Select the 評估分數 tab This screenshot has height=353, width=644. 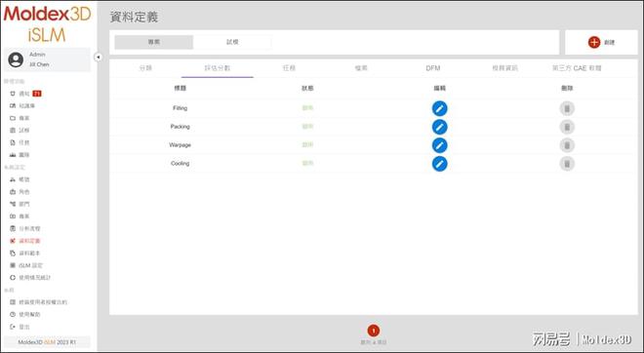pos(218,68)
